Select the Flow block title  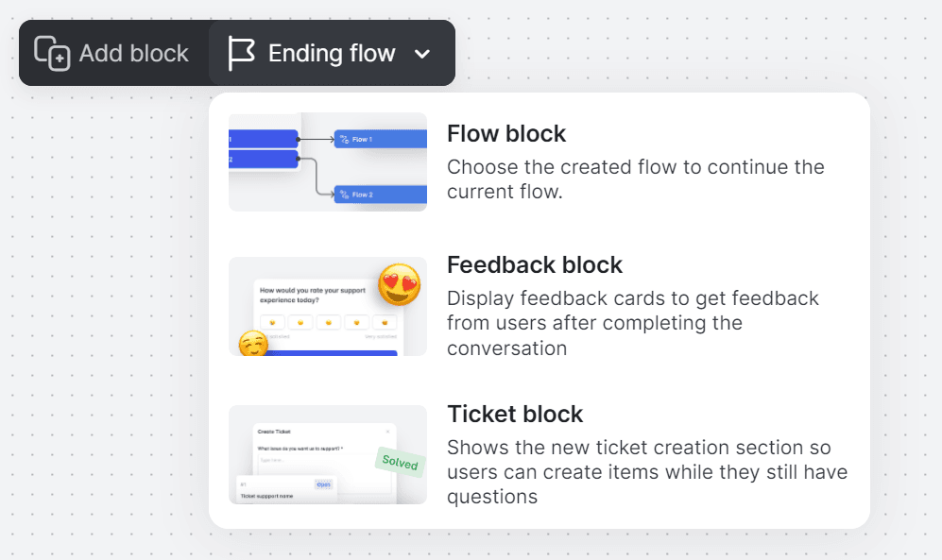[x=506, y=133]
